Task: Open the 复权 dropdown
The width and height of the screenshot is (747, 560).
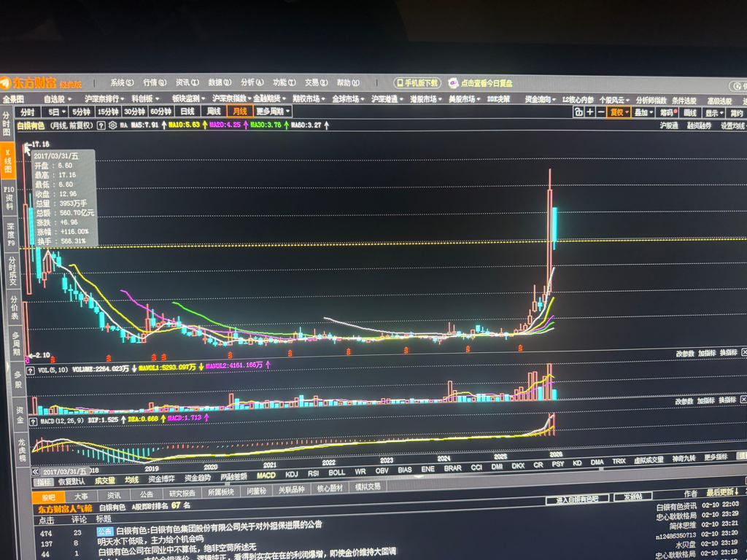Action: pyautogui.click(x=619, y=112)
